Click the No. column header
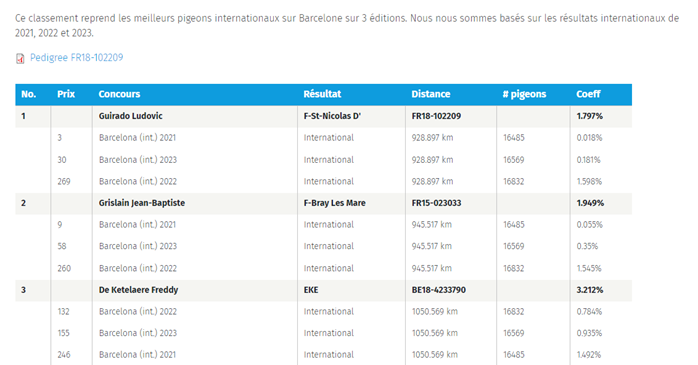698x365 pixels. [x=28, y=94]
